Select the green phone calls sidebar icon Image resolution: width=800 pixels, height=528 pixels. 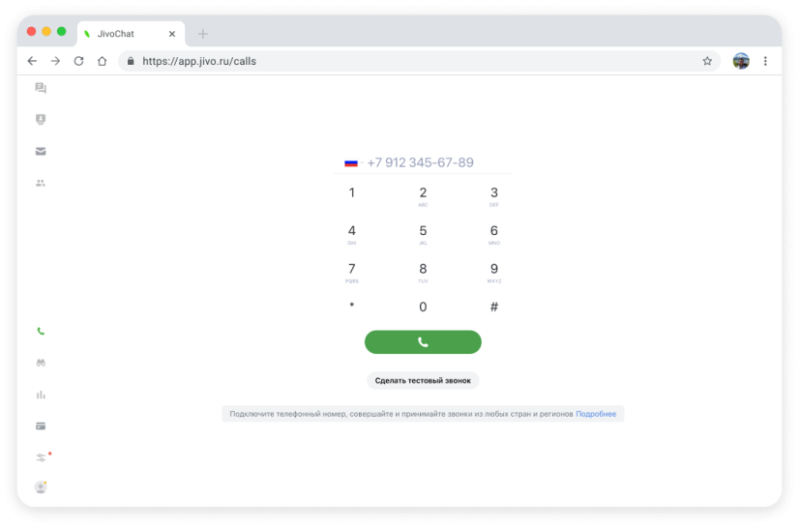click(x=41, y=332)
